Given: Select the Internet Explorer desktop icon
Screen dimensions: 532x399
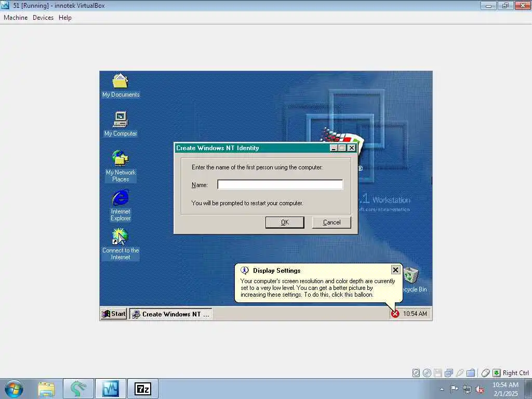Looking at the screenshot, I should pyautogui.click(x=121, y=205).
